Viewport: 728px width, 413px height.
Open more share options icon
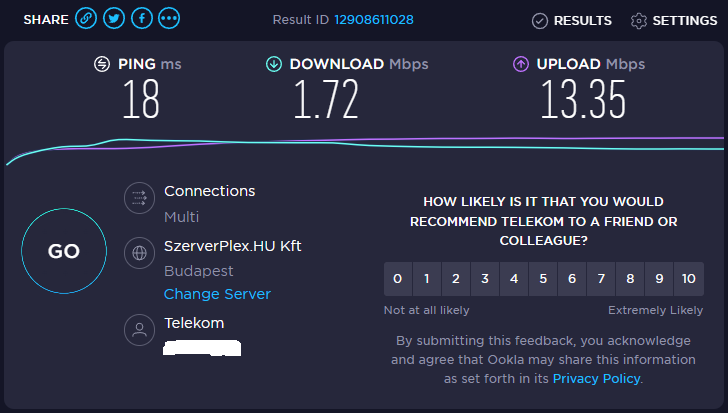[169, 19]
